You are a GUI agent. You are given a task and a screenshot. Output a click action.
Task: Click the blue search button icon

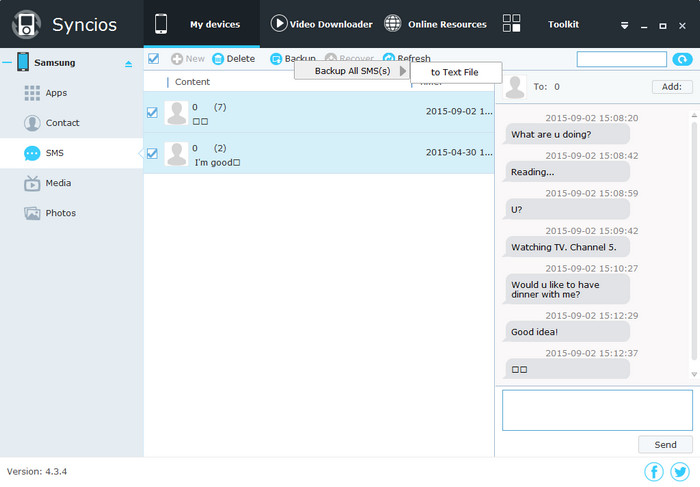click(683, 59)
